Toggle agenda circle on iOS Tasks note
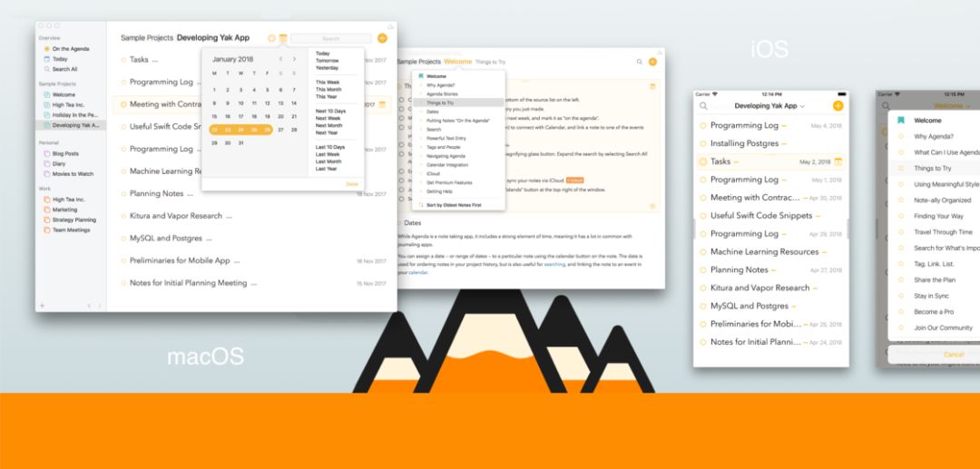980x469 pixels. pyautogui.click(x=703, y=161)
